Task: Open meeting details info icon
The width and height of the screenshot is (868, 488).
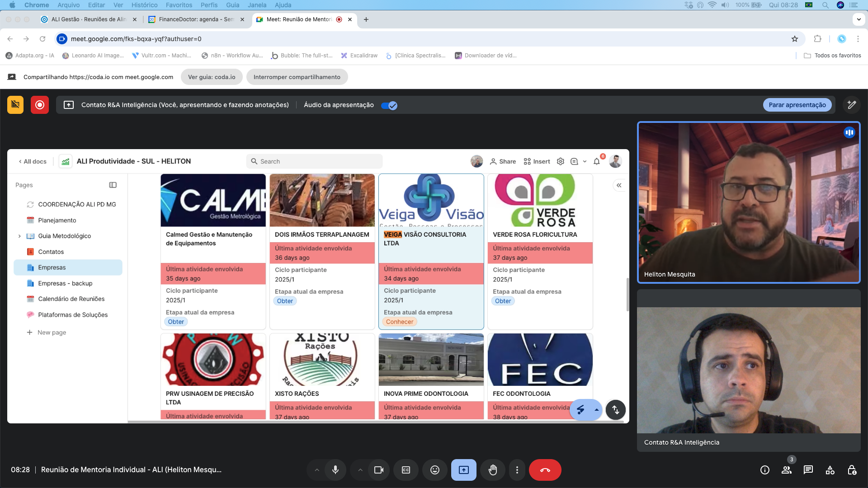Action: 765,470
